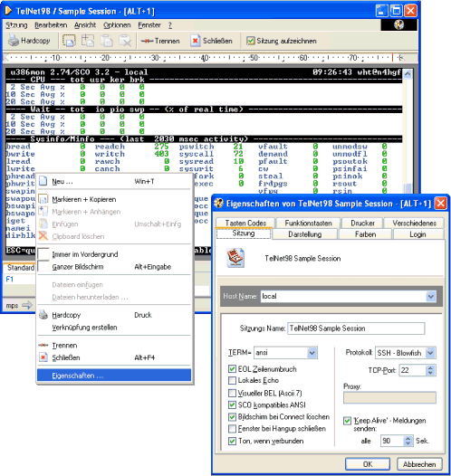Click the F1 function key entry
Viewport: 451px width, 476px height.
click(x=10, y=279)
